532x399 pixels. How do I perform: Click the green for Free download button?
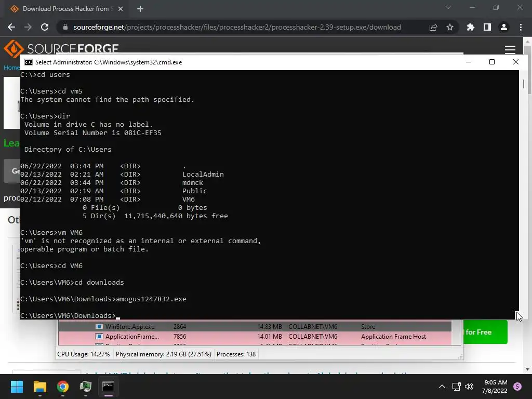click(x=485, y=332)
